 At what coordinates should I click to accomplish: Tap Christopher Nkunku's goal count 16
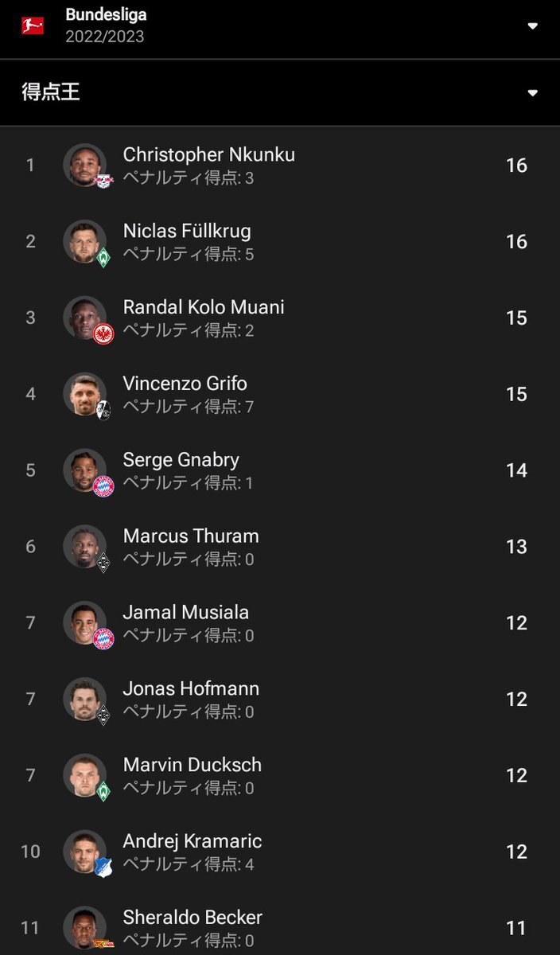[x=516, y=165]
